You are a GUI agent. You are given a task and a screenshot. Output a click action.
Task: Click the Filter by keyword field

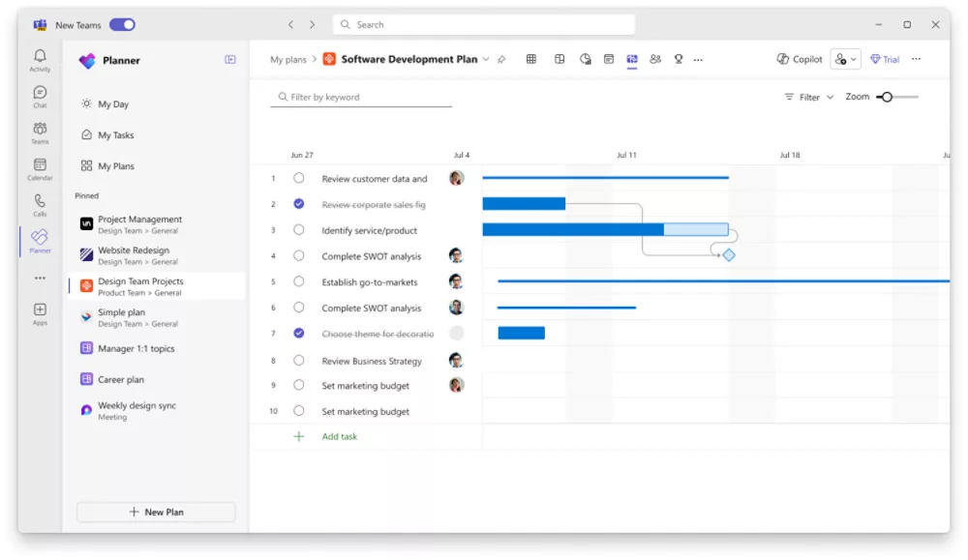[361, 97]
